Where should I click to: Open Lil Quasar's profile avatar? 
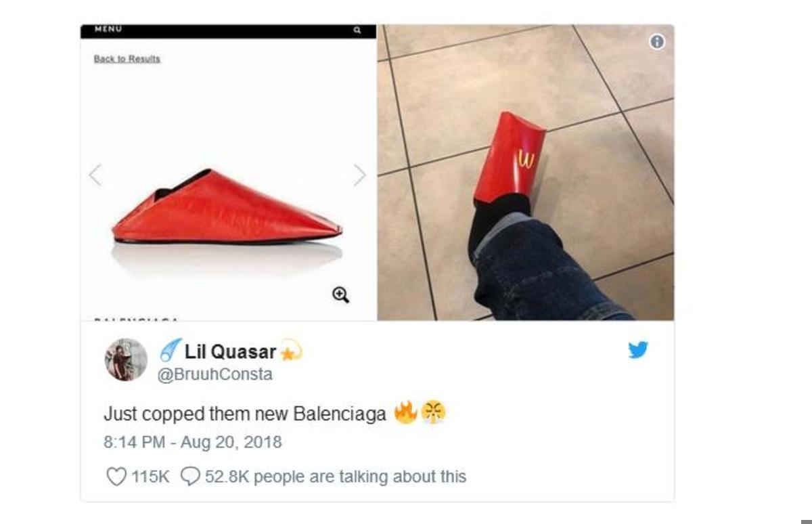pyautogui.click(x=126, y=359)
